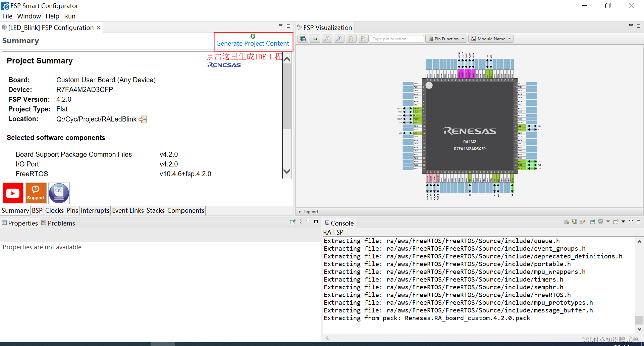Open the Open Console dropdown arrow
This screenshot has width=644, height=346.
point(623,221)
